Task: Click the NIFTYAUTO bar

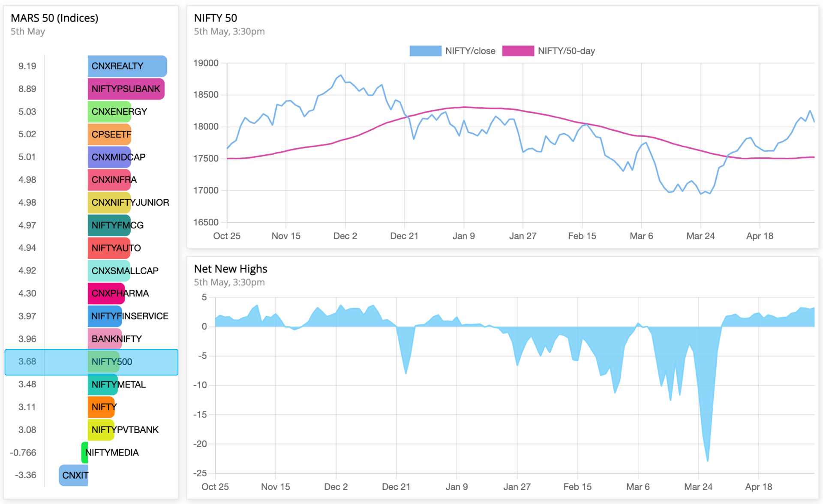Action: (x=109, y=248)
